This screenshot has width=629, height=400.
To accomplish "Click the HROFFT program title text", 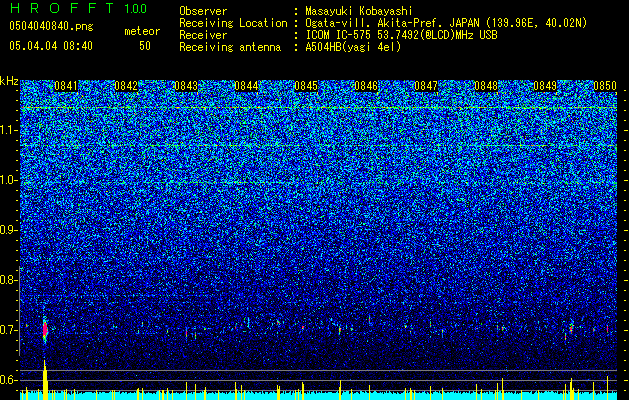I will [x=62, y=8].
